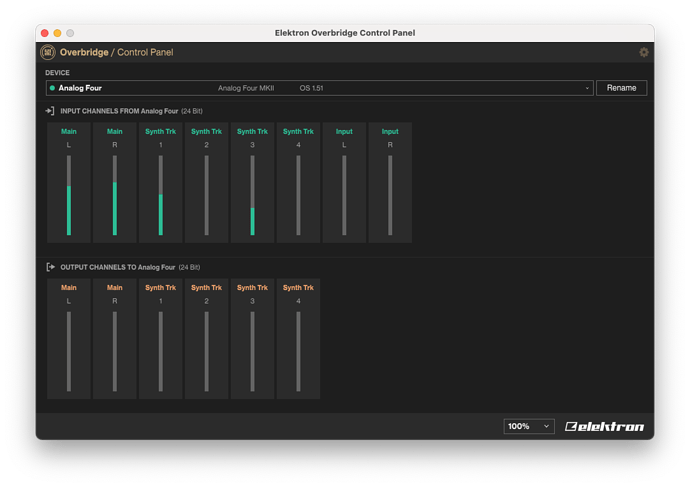Select the output Synth Trk 3 strip
The width and height of the screenshot is (690, 487).
252,339
